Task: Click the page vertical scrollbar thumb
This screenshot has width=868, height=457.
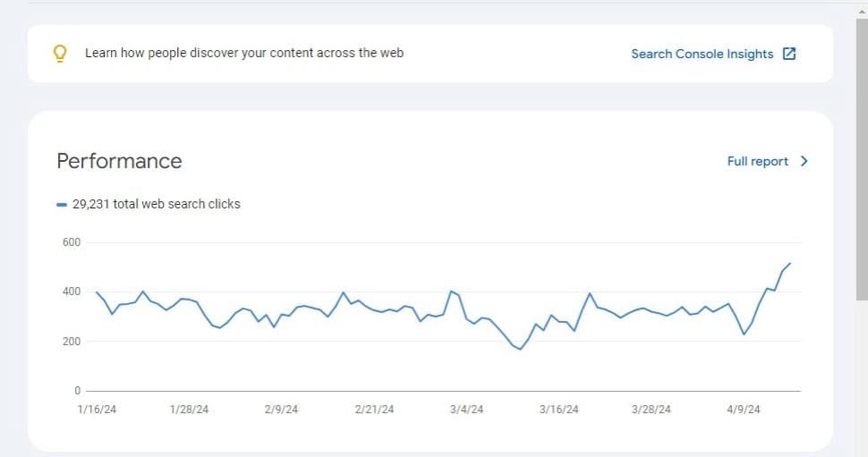Action: pyautogui.click(x=862, y=159)
